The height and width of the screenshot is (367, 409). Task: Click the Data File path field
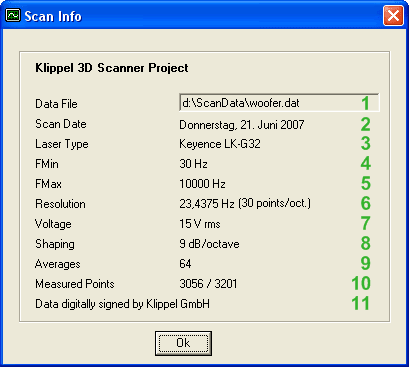pyautogui.click(x=279, y=102)
